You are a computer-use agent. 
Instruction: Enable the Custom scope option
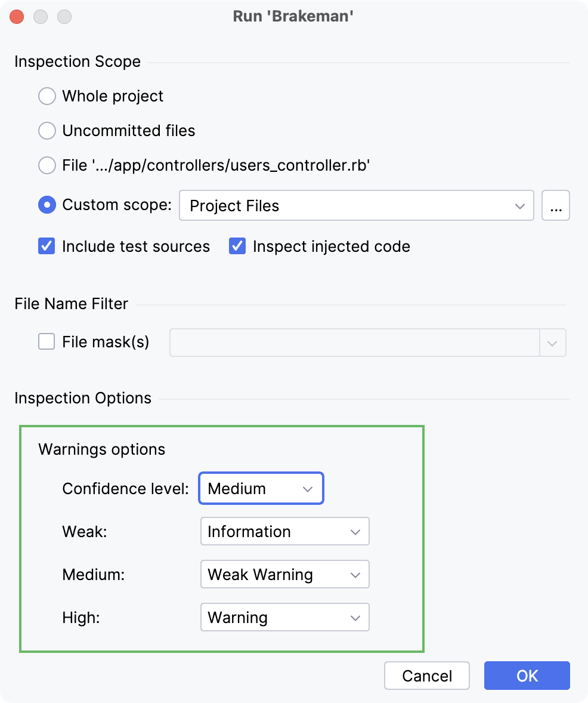pyautogui.click(x=47, y=205)
